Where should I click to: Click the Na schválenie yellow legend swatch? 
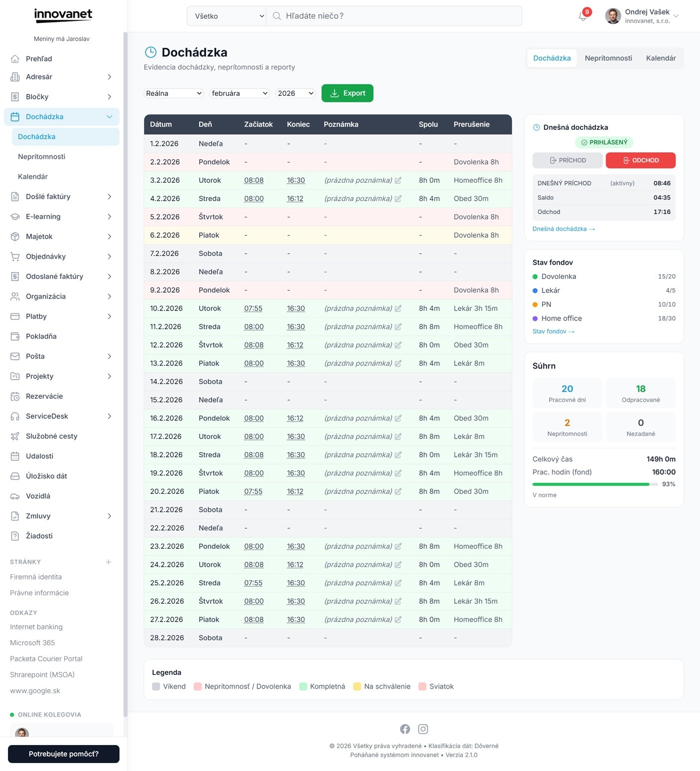[x=357, y=687]
